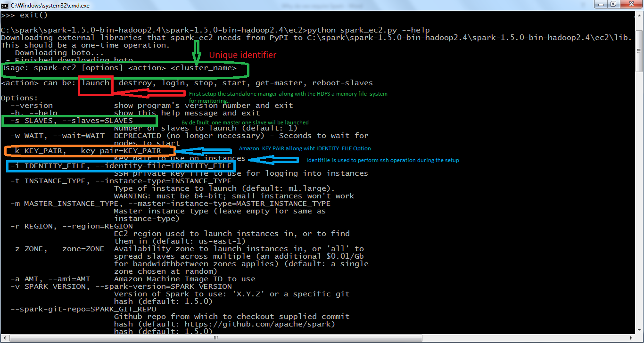Screen dimensions: 644x343
Task: Click the '-t INSTANCE_TYPE, --instance-type=INSTANCE_TYPE' option
Action: [x=121, y=181]
